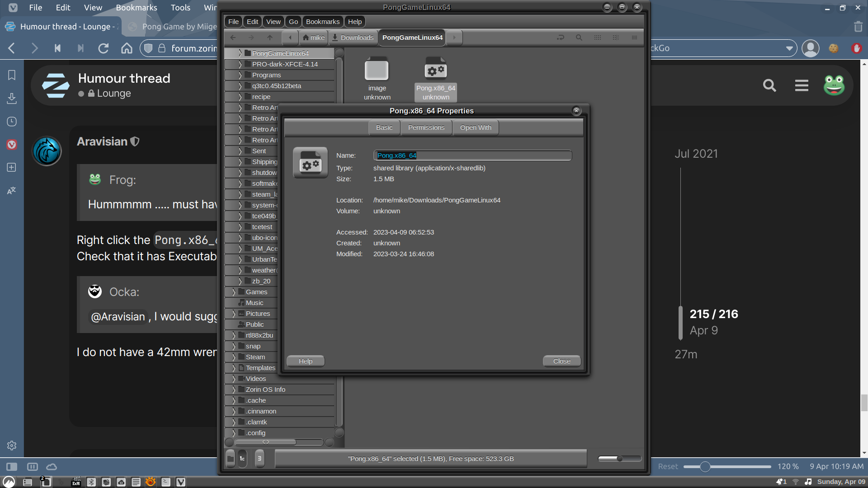Click Reset zoom in Vivaldi status bar
The height and width of the screenshot is (488, 868).
pyautogui.click(x=668, y=467)
